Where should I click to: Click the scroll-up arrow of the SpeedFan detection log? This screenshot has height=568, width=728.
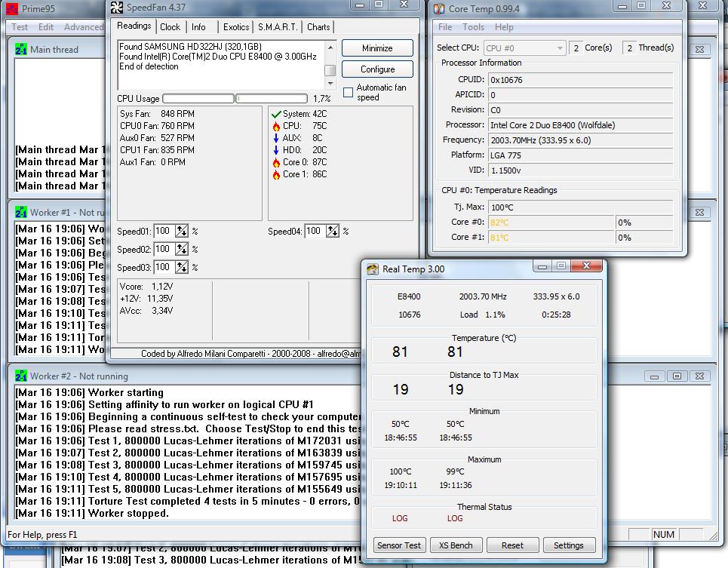[x=330, y=48]
